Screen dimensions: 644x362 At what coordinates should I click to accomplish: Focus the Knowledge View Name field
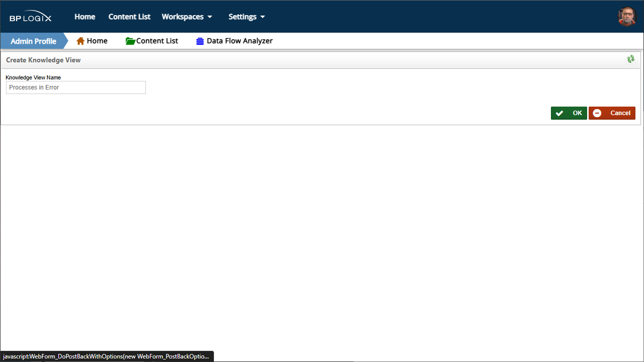point(76,87)
